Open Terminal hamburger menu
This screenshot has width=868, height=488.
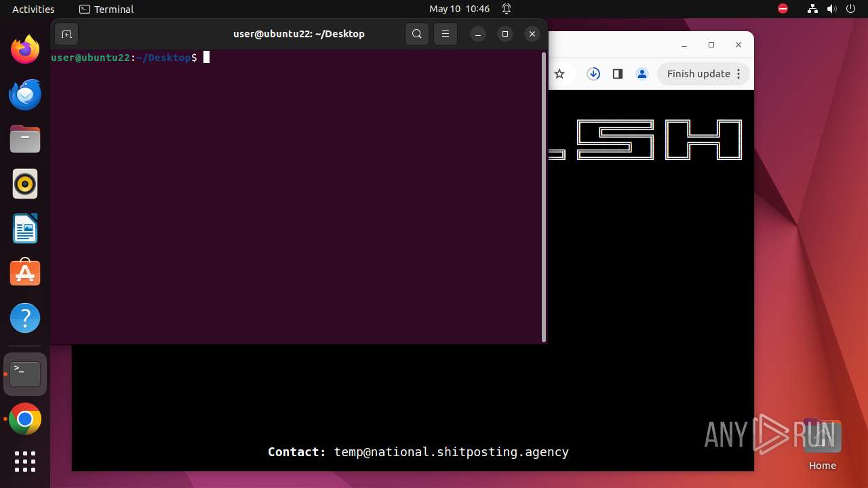point(446,34)
